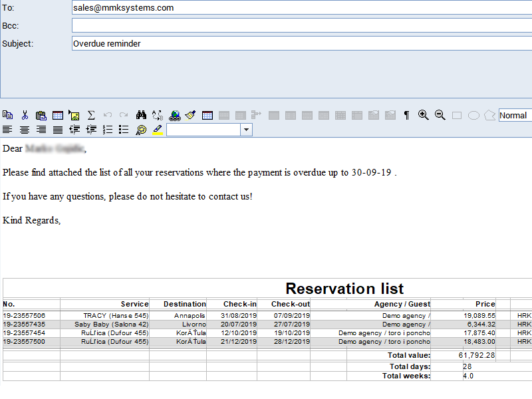Viewport: 532px width, 399px height.
Task: Expand the empty font combo box arrow
Action: pyautogui.click(x=246, y=130)
